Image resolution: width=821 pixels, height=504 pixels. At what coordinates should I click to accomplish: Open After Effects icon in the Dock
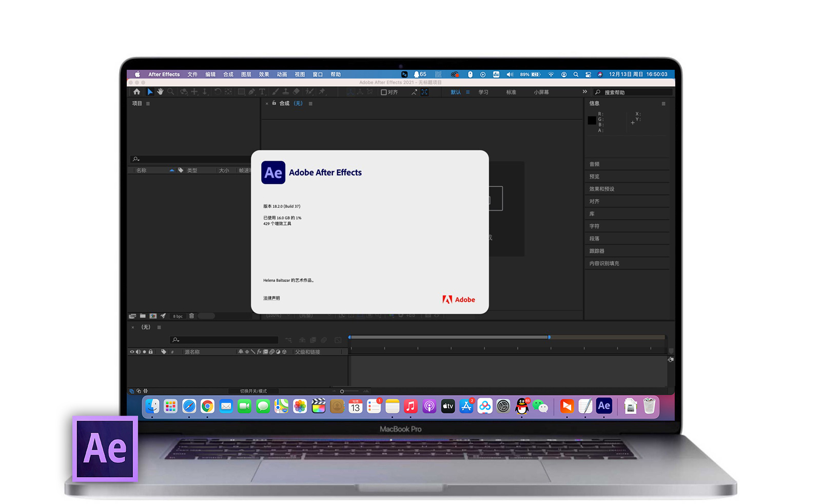point(604,406)
